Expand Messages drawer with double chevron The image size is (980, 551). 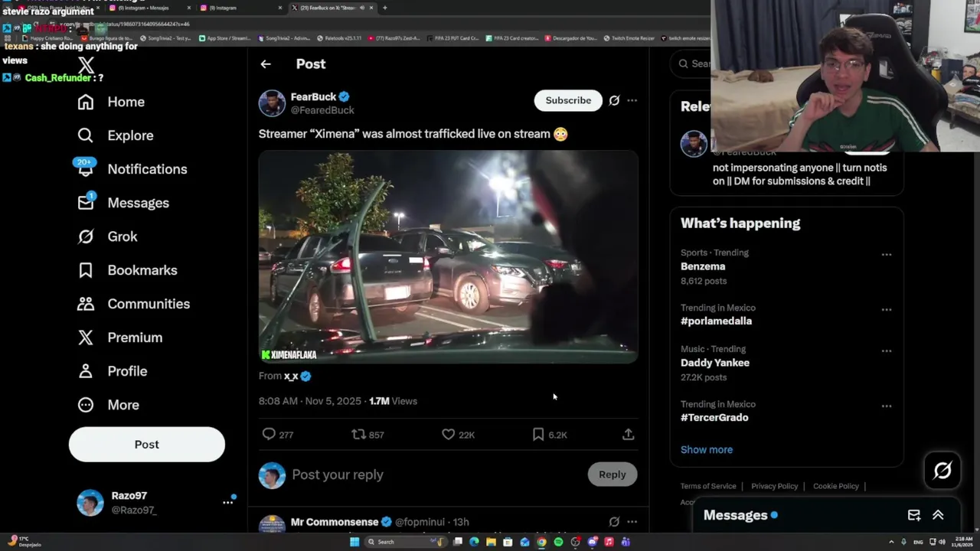(938, 516)
